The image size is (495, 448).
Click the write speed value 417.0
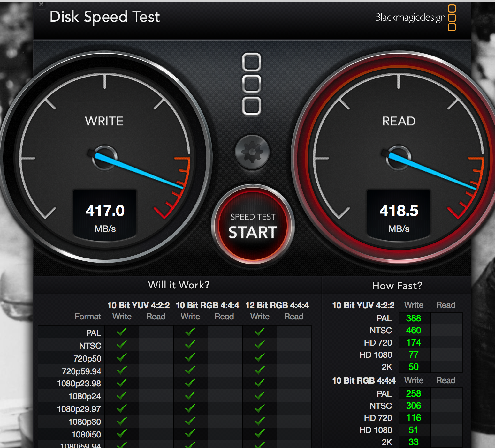(105, 211)
